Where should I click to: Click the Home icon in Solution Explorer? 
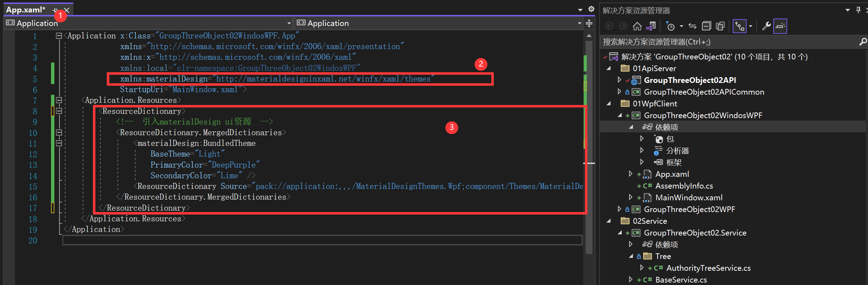point(637,26)
